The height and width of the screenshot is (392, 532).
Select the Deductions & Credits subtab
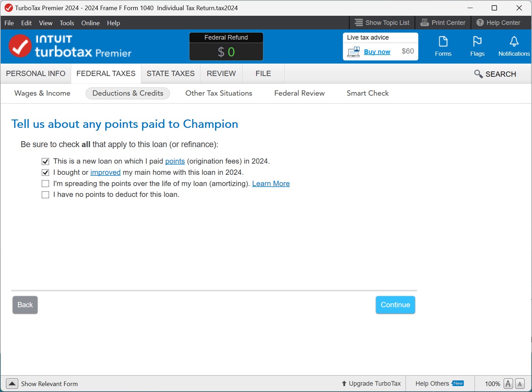coord(128,93)
